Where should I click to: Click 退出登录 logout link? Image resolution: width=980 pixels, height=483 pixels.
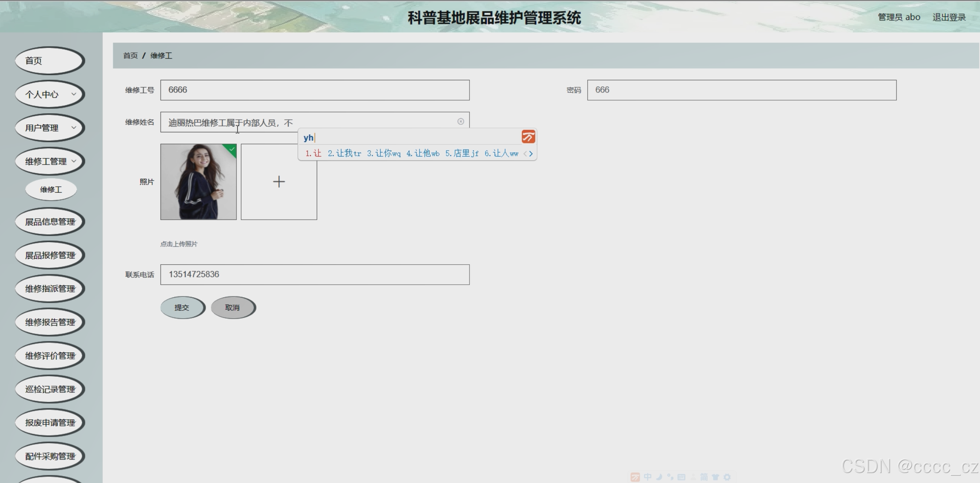pyautogui.click(x=949, y=17)
